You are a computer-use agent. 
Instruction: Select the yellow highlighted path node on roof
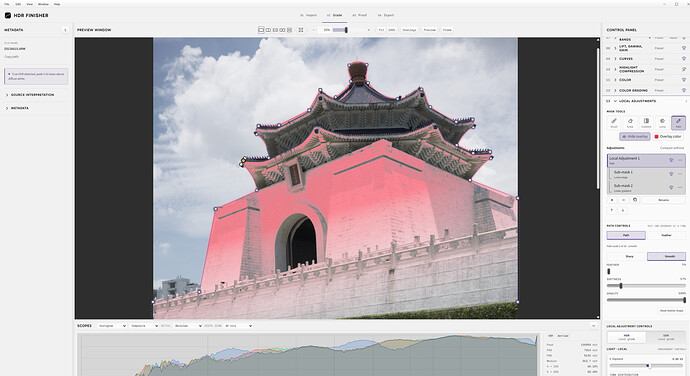(243, 161)
